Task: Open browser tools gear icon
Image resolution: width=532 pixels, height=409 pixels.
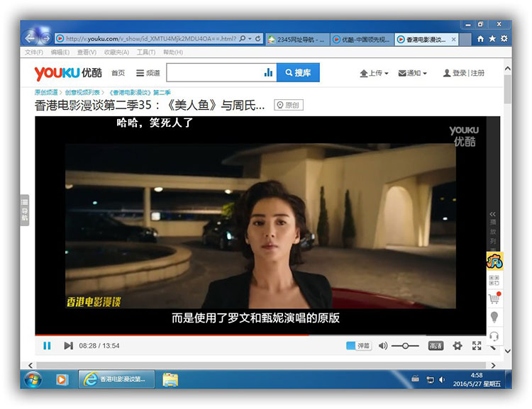Action: (x=504, y=39)
